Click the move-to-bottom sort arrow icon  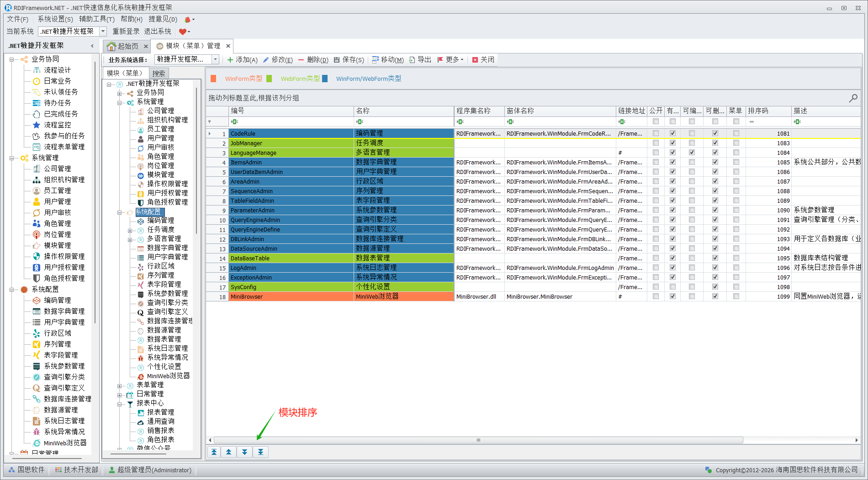[260, 452]
